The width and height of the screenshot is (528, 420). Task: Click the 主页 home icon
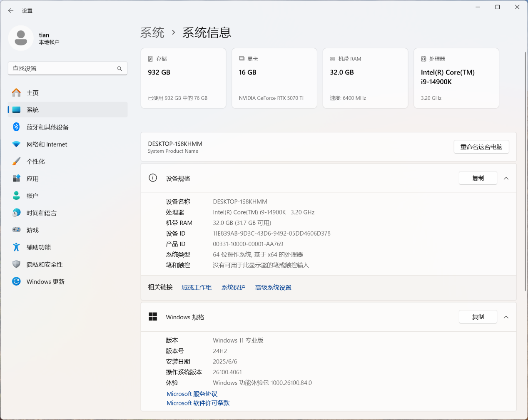[16, 92]
